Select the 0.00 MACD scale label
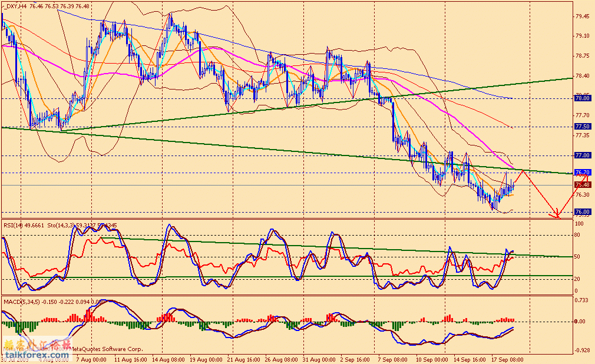Image resolution: width=595 pixels, height=364 pixels. tap(580, 322)
